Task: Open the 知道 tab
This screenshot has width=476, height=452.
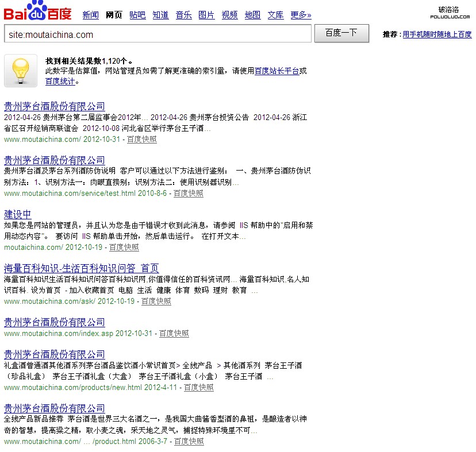Action: [x=160, y=15]
